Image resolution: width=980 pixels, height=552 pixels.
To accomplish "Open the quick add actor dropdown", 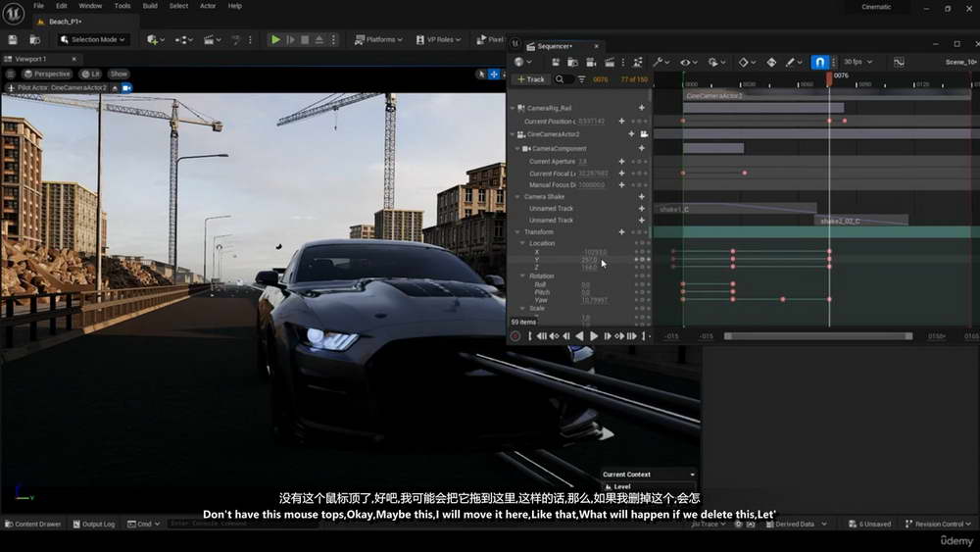I will [155, 39].
